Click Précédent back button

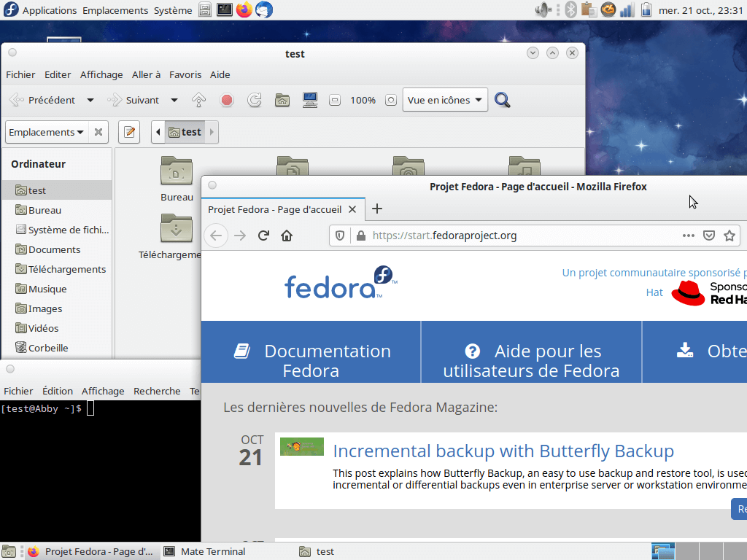point(43,100)
